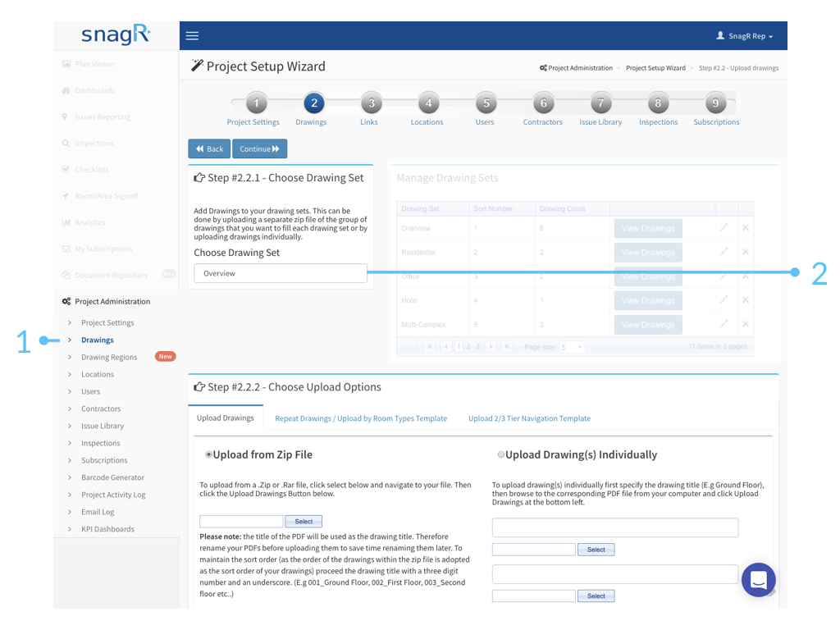This screenshot has height=630, width=840.
Task: Click Project Setup Wizard breadcrumb link
Action: (x=655, y=68)
